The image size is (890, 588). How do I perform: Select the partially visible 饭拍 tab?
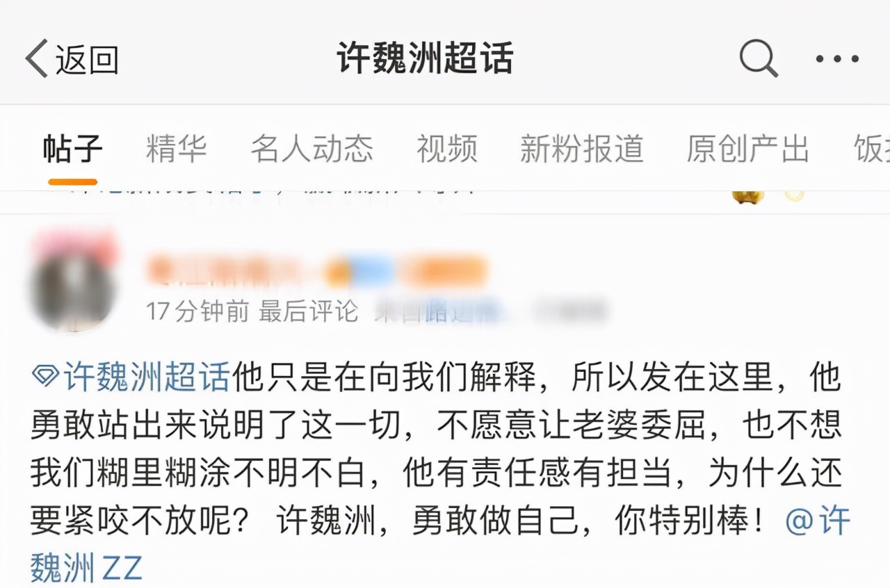(872, 149)
